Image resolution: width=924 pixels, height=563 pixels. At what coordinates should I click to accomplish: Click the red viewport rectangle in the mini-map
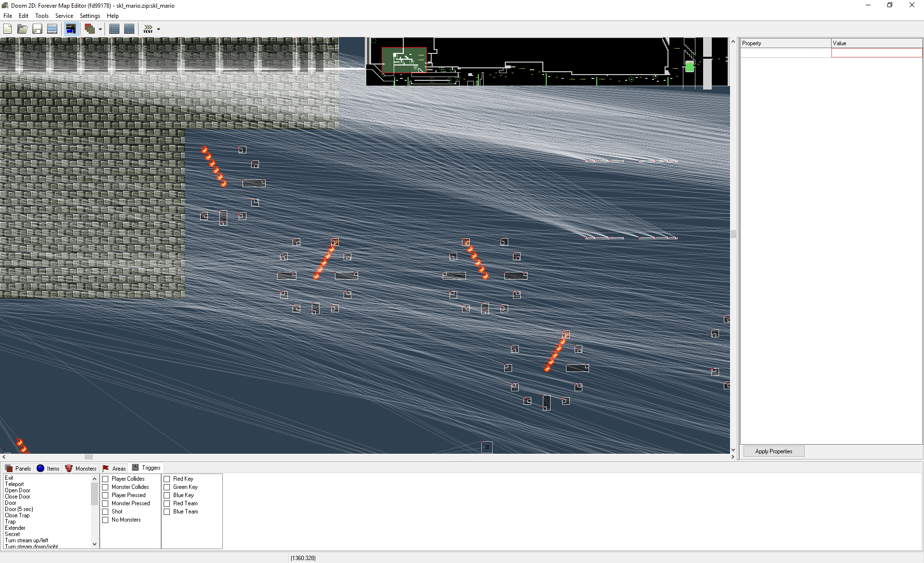click(x=404, y=60)
